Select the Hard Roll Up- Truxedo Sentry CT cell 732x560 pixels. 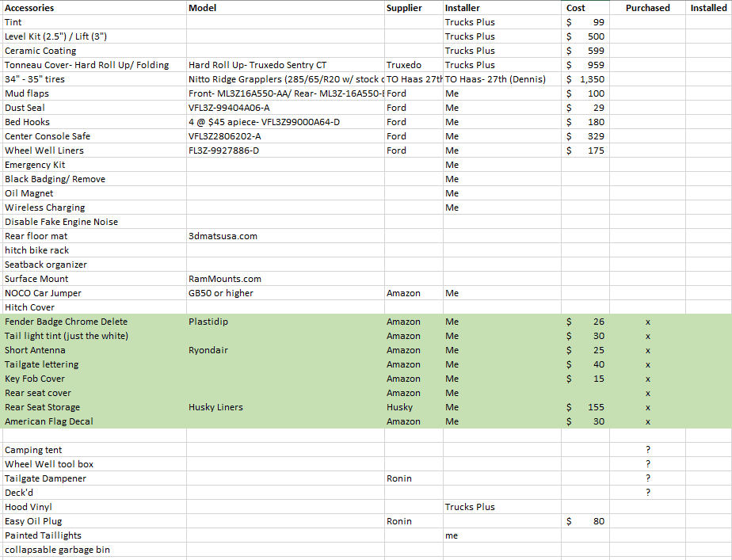click(257, 65)
